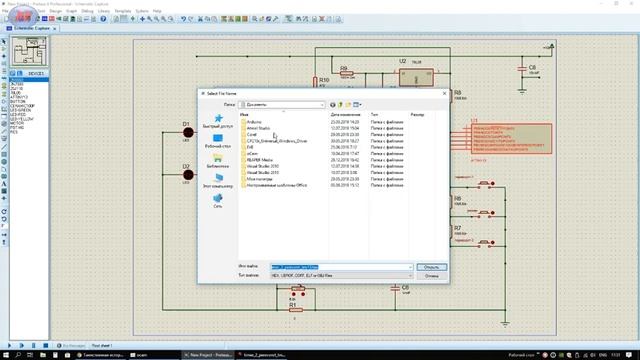The width and height of the screenshot is (640, 360).
Task: Click the Help question mark toolbar icon
Action: coord(103,19)
